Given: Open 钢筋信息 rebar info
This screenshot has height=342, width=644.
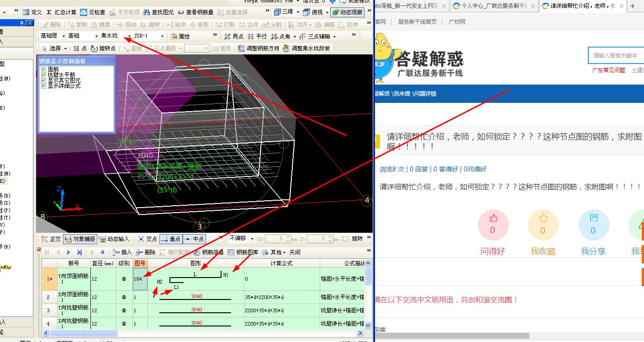Looking at the screenshot, I should [x=208, y=252].
